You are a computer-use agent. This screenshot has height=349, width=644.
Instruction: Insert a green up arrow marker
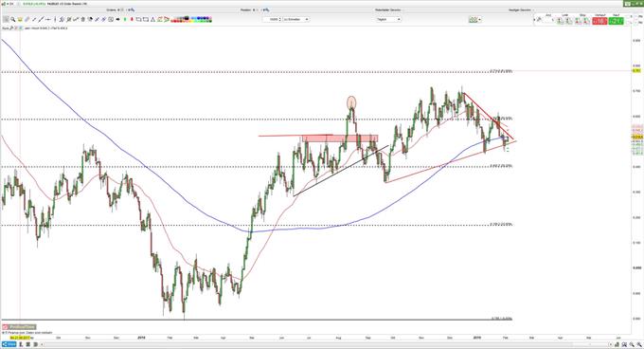tap(125, 19)
